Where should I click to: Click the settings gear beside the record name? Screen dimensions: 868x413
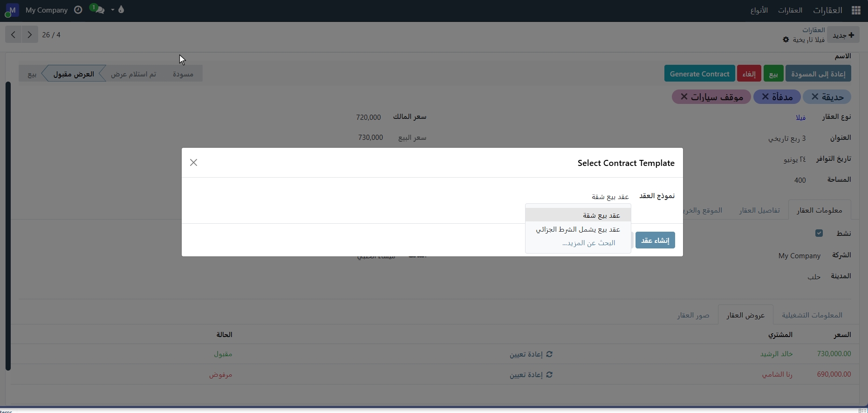786,40
